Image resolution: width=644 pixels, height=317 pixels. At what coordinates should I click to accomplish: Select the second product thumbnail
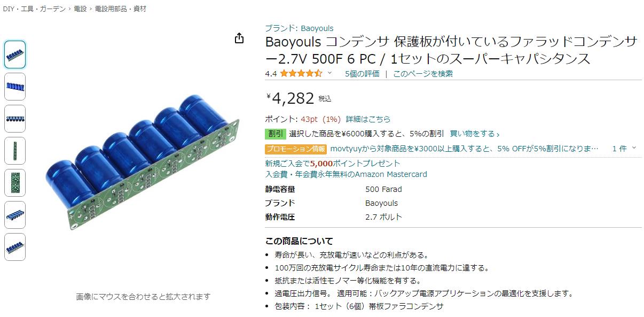tap(15, 87)
